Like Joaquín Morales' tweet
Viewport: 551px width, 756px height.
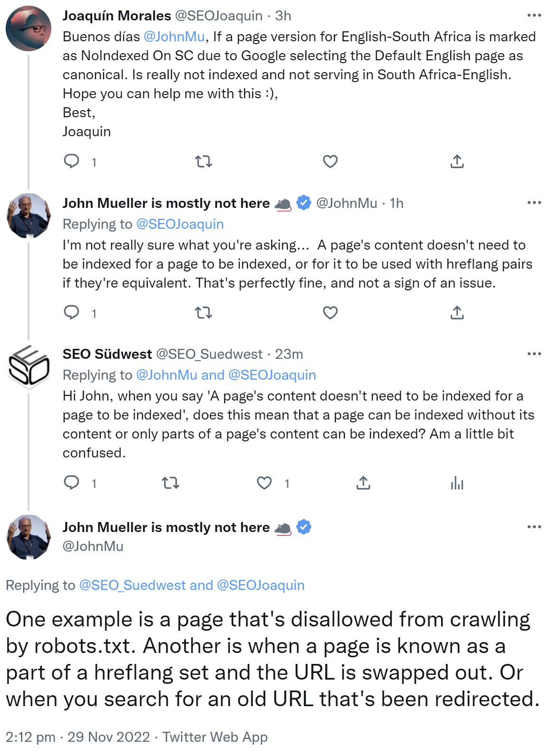point(330,162)
